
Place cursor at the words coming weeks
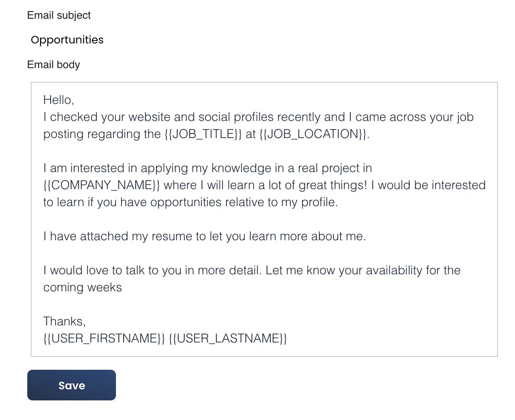point(83,288)
